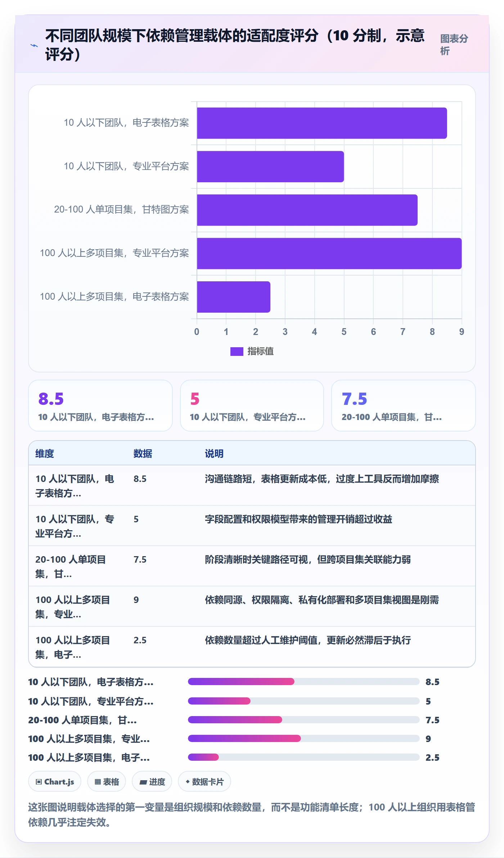Click the lightning icon beside the title
The height and width of the screenshot is (858, 504).
click(34, 45)
